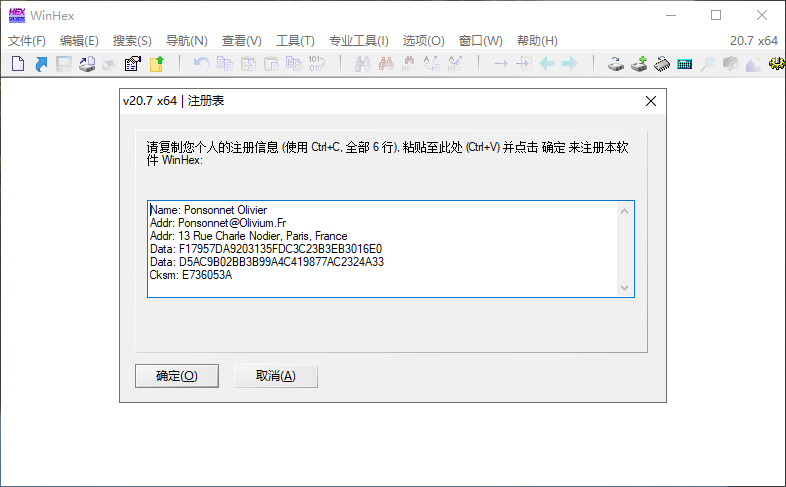Image resolution: width=786 pixels, height=487 pixels.
Task: Click the go to offset arrow icon
Action: click(501, 64)
